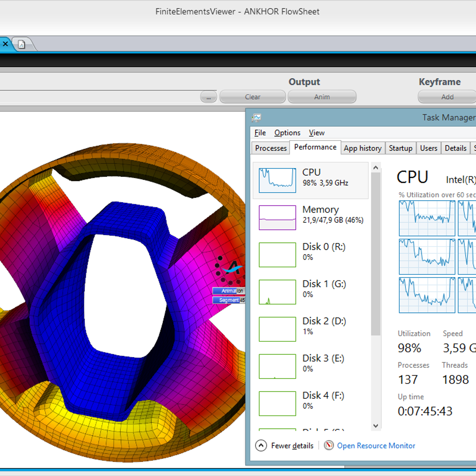Open Resource Monitor link
Viewport: 476px width, 476px height.
pyautogui.click(x=376, y=446)
